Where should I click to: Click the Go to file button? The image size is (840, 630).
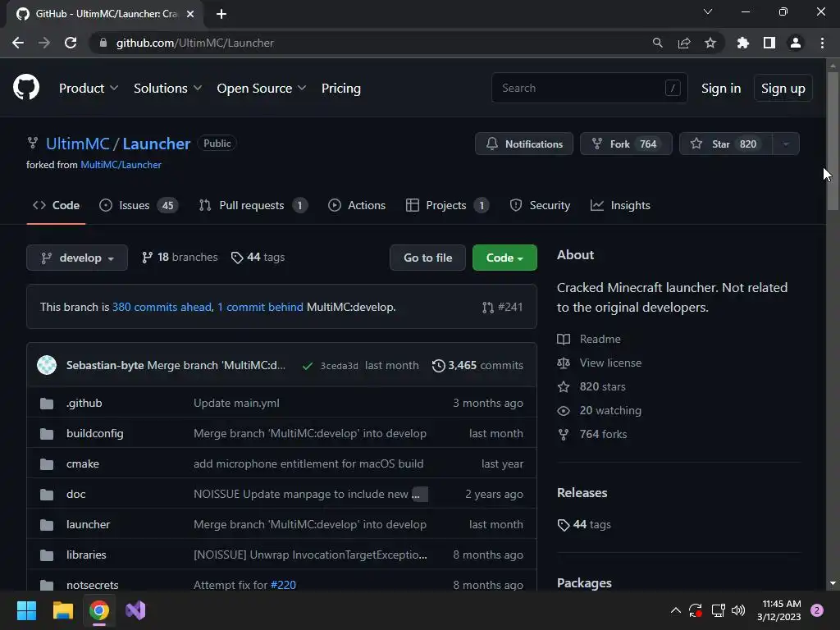point(427,258)
